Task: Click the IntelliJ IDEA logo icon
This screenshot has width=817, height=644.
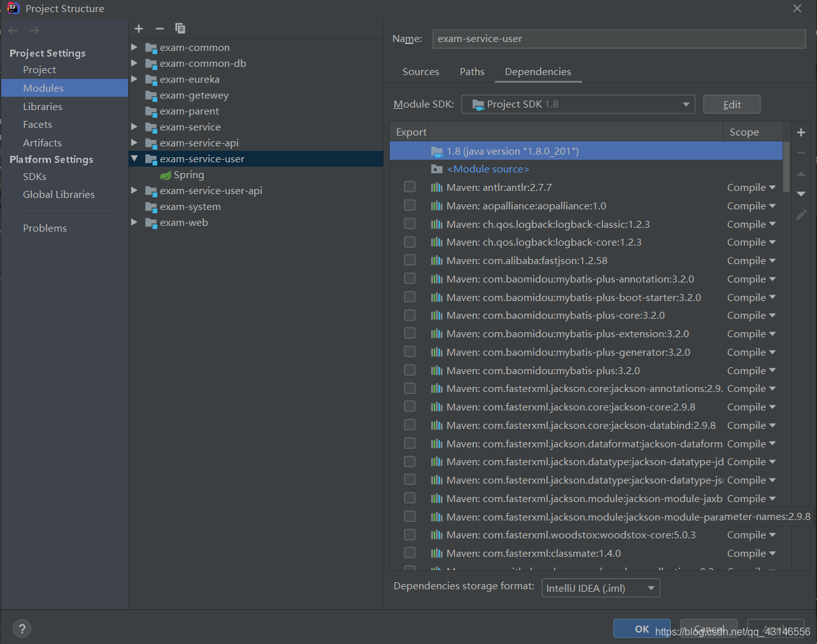Action: [x=13, y=8]
